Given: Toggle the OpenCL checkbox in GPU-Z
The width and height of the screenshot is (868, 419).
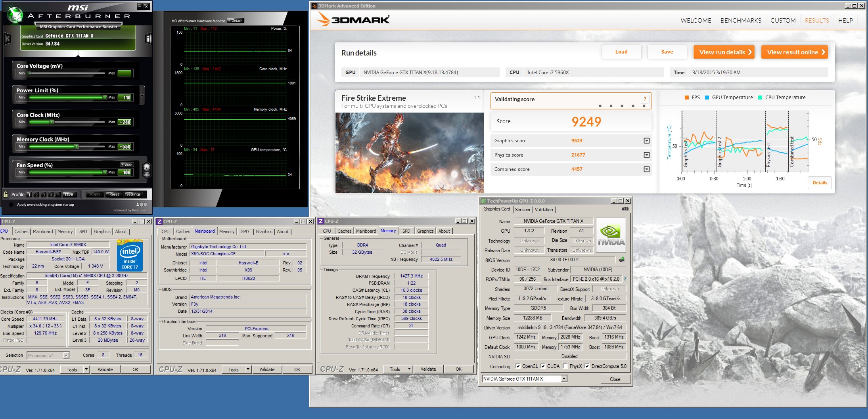Looking at the screenshot, I should pos(517,366).
